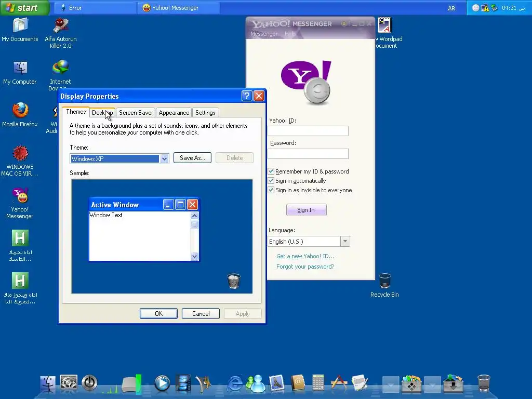Switch to Yahoo! Messenger taskbar item
The height and width of the screenshot is (399, 532).
[x=179, y=8]
